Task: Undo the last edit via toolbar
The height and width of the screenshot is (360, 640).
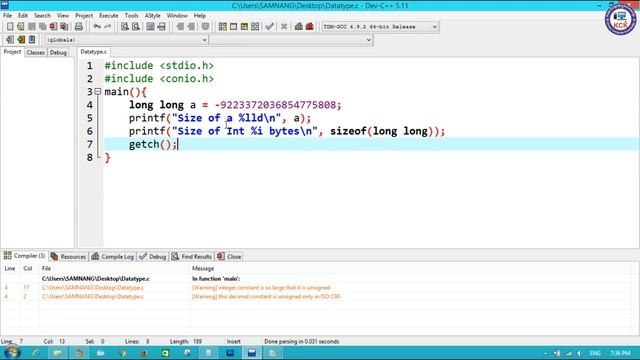Action: (97, 27)
